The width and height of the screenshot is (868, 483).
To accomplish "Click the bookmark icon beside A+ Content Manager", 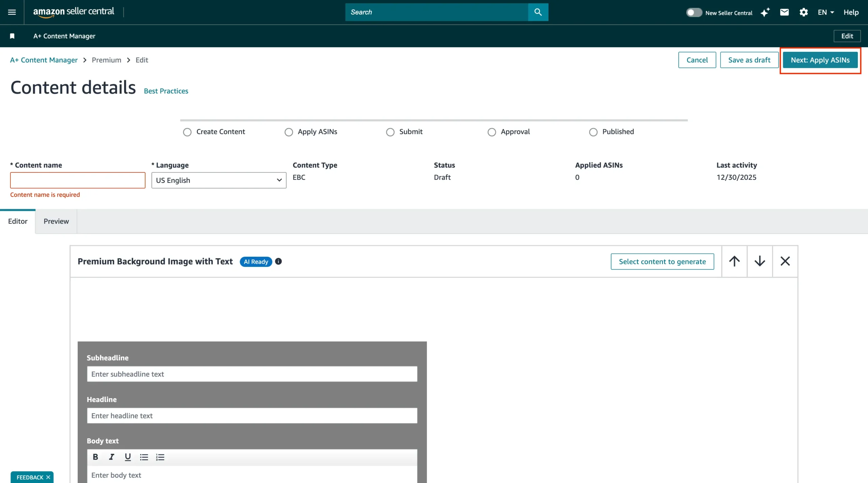I will 12,36.
